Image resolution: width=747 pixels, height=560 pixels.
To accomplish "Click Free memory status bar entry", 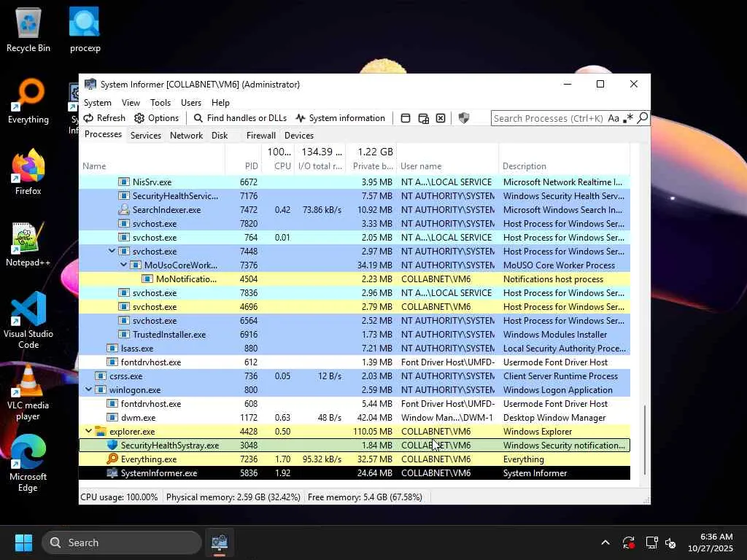I will point(365,497).
